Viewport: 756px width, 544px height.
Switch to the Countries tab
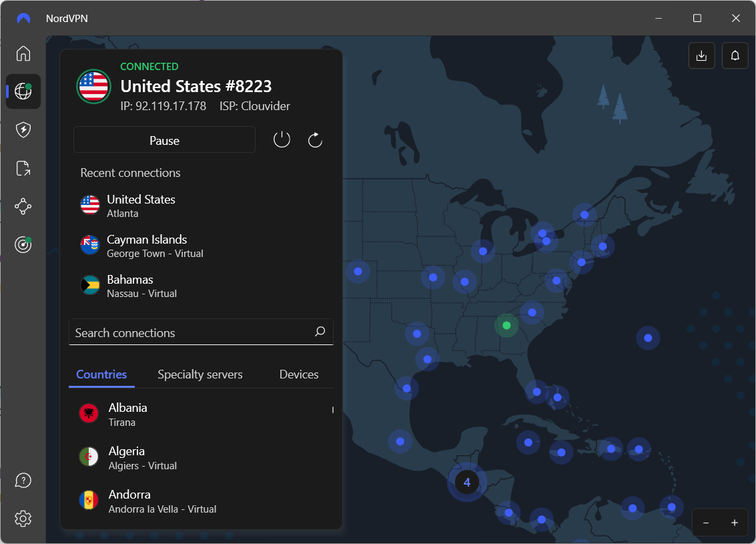click(101, 374)
